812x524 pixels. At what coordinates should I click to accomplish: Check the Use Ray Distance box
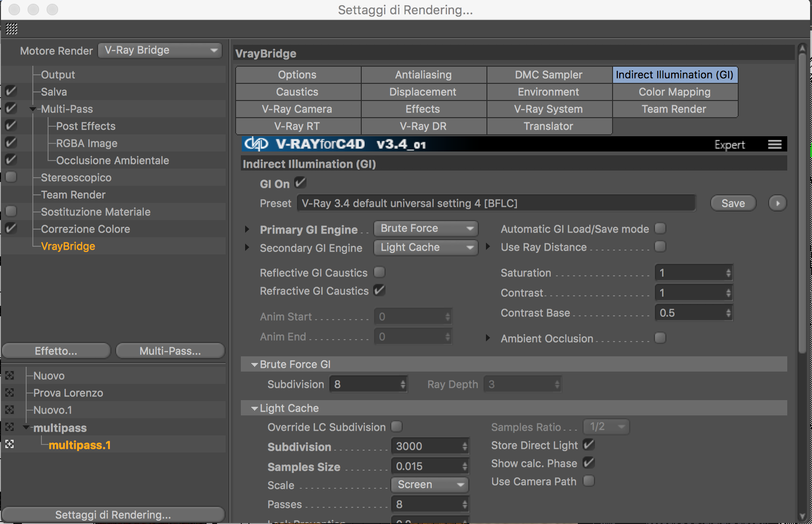click(660, 246)
